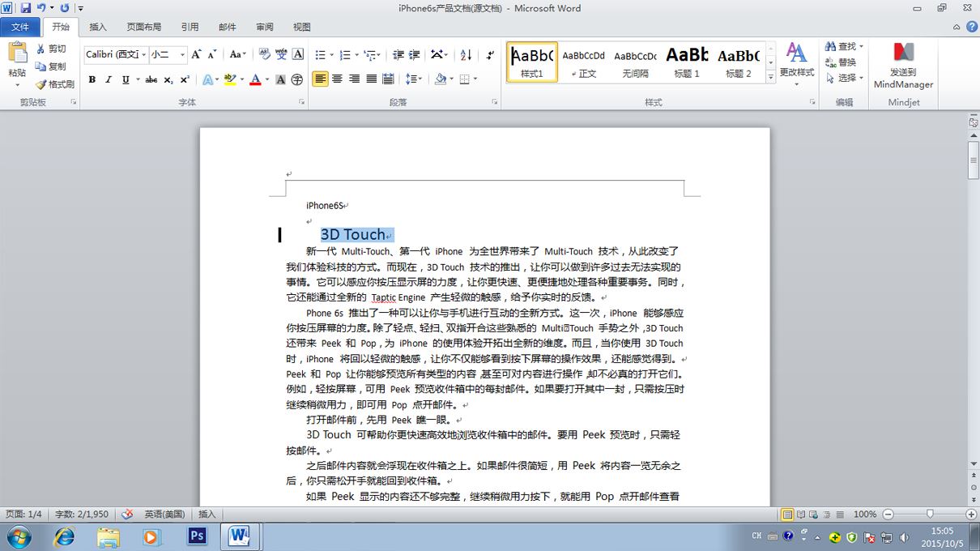The image size is (980, 551).
Task: Switch to the Insert (插入) tab
Action: click(98, 27)
